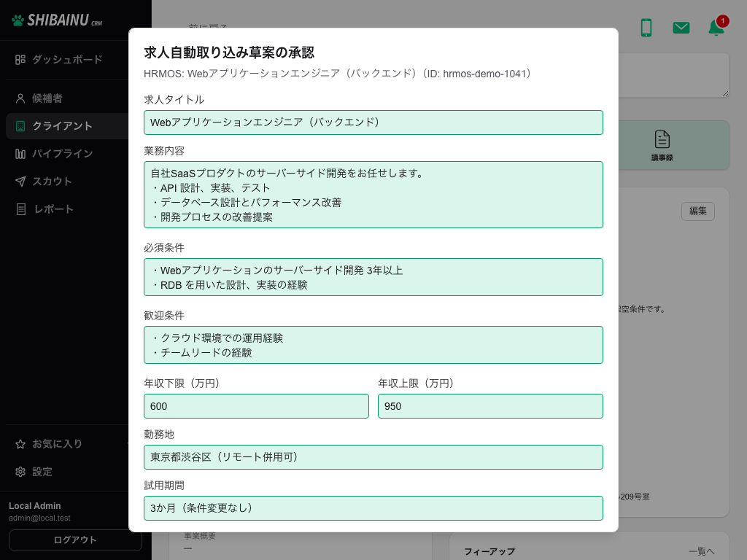Screen dimensions: 747x560
Task: Click into the 試用期間 input field
Action: pyautogui.click(x=373, y=508)
